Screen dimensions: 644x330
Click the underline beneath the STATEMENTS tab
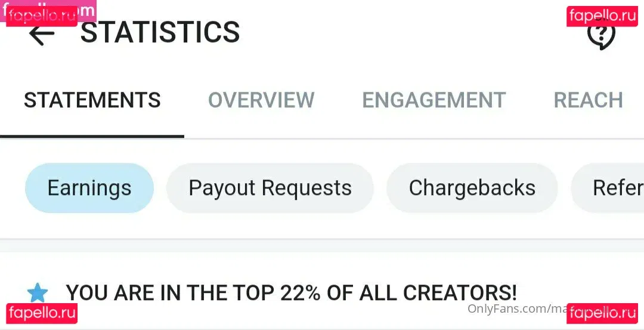pyautogui.click(x=92, y=137)
